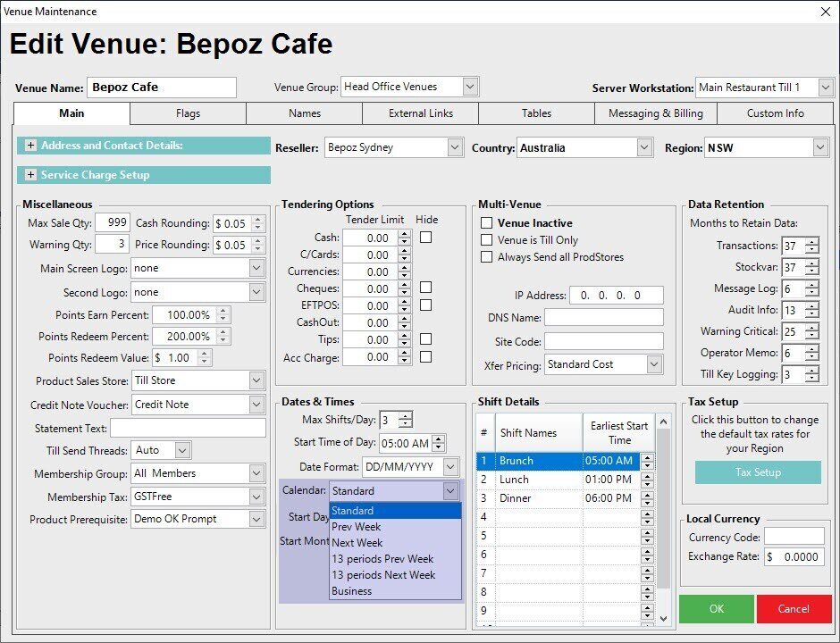Expand the Service Charge Setup section
The height and width of the screenshot is (643, 840).
[30, 175]
